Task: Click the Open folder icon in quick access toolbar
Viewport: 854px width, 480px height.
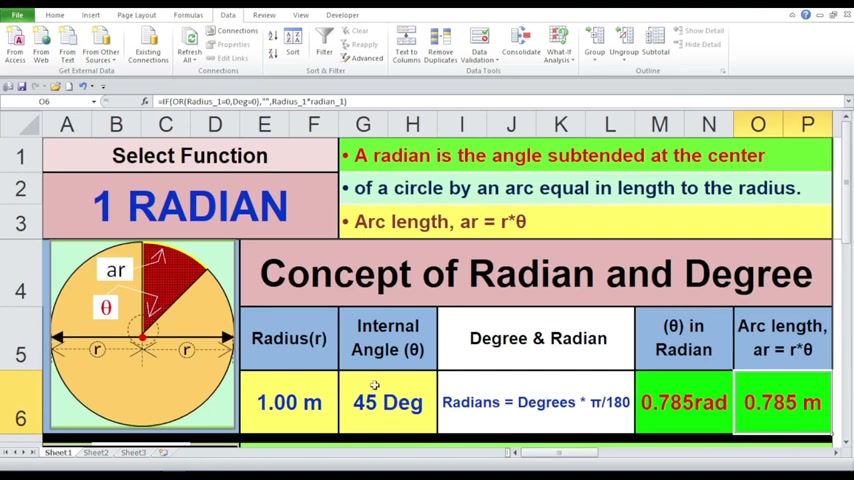Action: coord(55,86)
